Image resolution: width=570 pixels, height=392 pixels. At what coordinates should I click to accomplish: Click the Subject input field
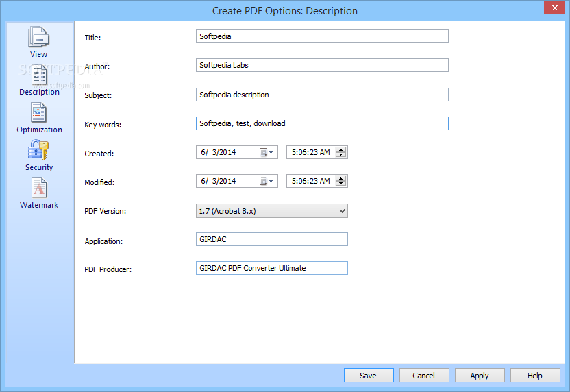click(x=322, y=95)
